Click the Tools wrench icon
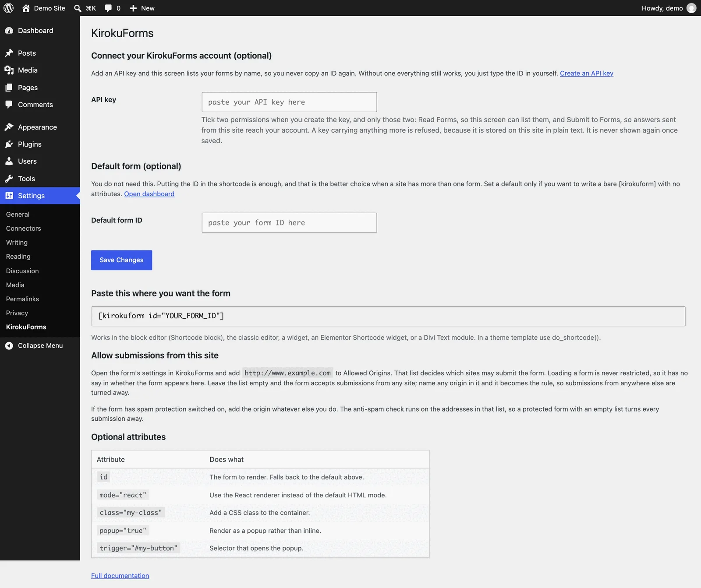The height and width of the screenshot is (588, 701). click(x=9, y=179)
